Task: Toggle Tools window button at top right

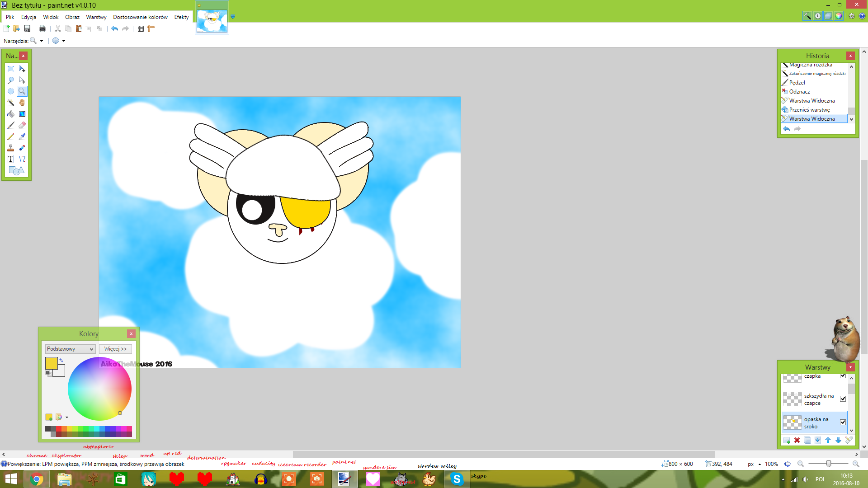Action: tap(807, 16)
